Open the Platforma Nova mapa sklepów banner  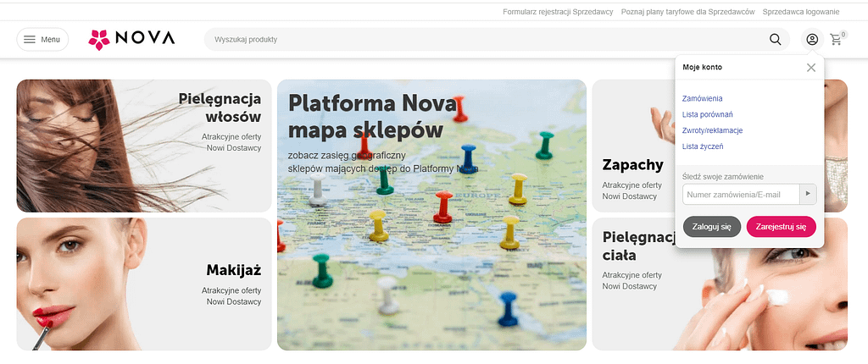point(431,215)
